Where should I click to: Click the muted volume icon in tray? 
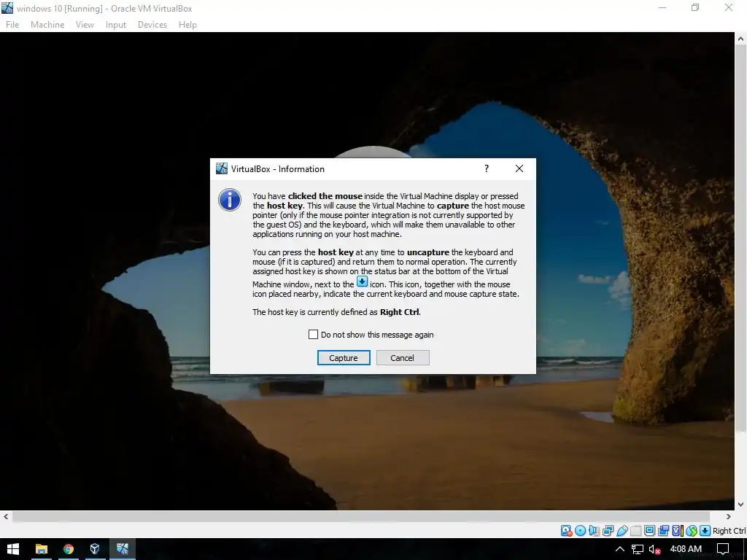[654, 549]
